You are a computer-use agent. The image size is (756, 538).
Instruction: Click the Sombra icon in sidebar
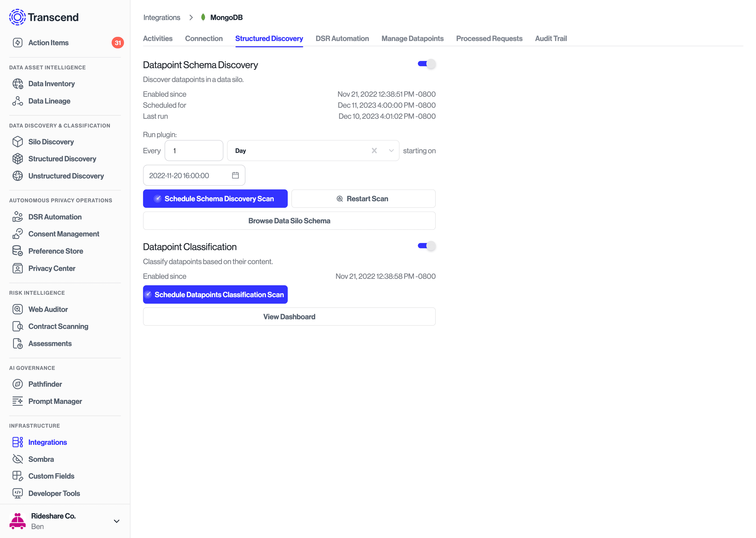(x=18, y=459)
